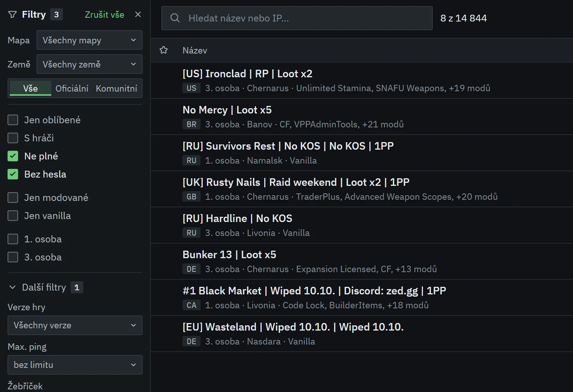Focus the 'Hledat název nebo IP...' search field
Image resolution: width=573 pixels, height=392 pixels.
pos(297,18)
